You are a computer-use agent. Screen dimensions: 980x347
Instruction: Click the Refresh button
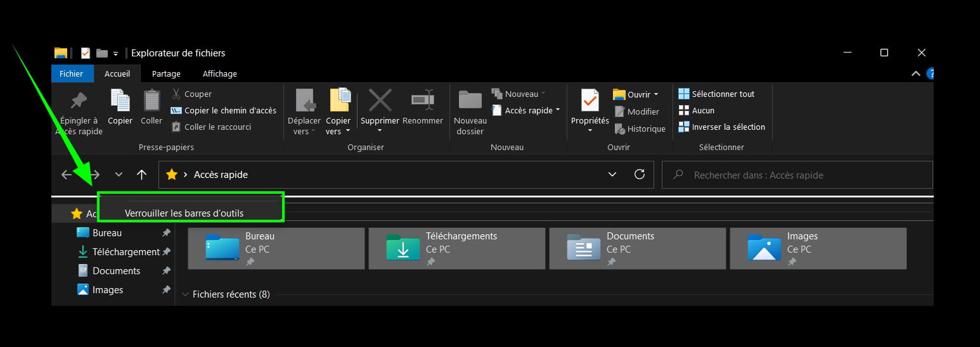(x=640, y=174)
